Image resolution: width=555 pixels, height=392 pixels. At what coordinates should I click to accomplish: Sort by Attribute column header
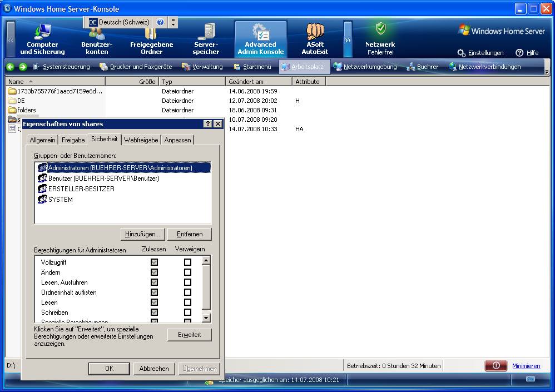(x=309, y=81)
